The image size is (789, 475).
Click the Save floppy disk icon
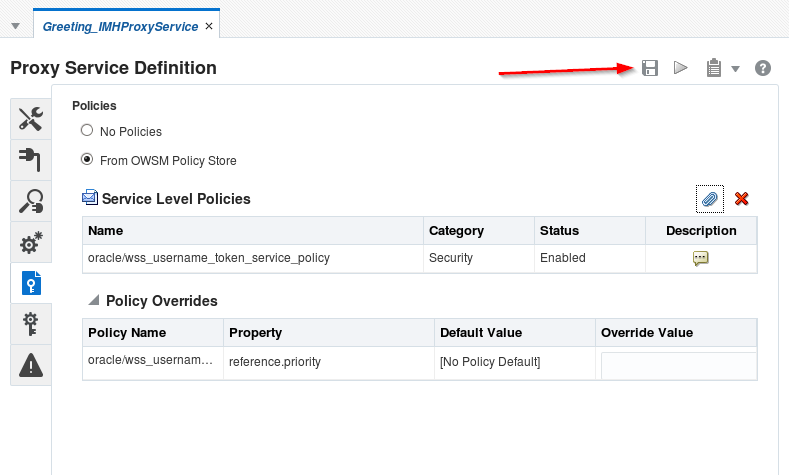click(650, 68)
